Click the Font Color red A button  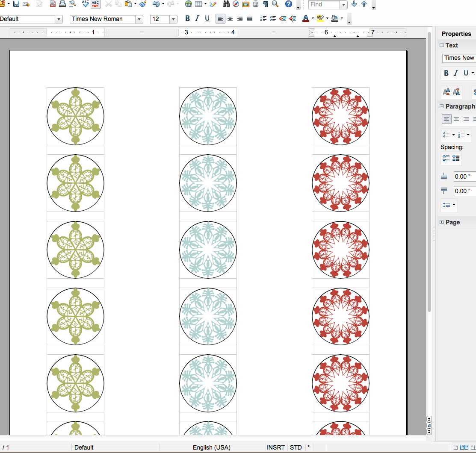[305, 18]
